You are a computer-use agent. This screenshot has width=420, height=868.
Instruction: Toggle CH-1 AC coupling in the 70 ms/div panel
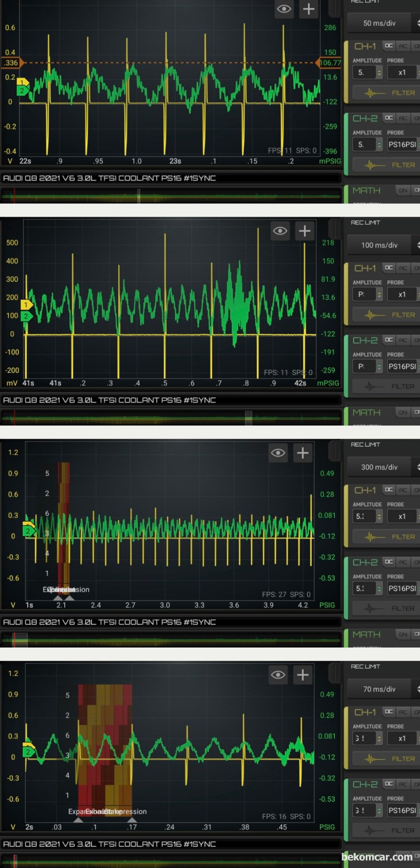[403, 712]
